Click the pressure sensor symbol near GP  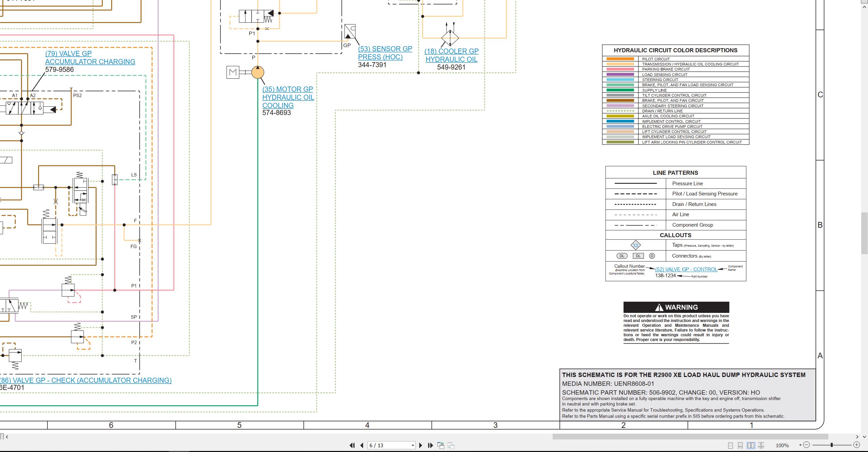click(350, 32)
